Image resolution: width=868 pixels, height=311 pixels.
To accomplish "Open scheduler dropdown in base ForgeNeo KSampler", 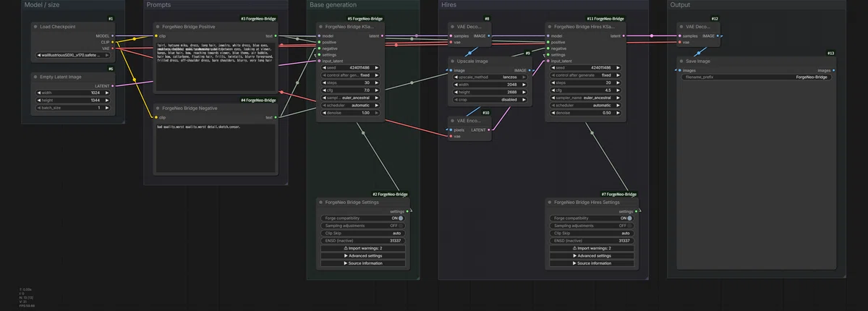I will tap(350, 105).
